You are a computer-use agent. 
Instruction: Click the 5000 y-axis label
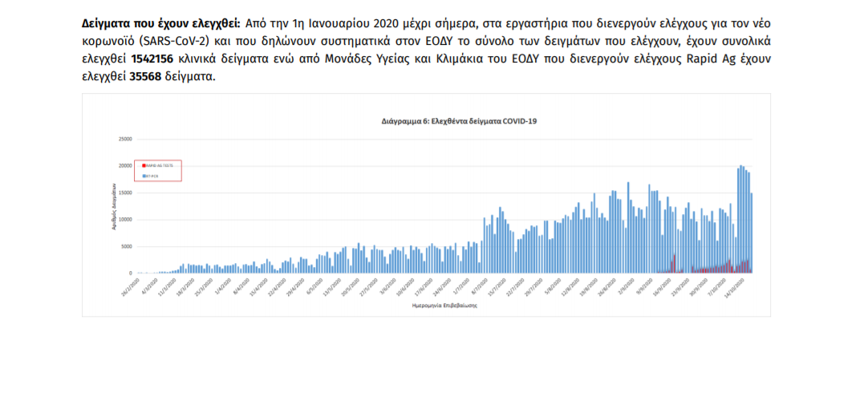pyautogui.click(x=127, y=246)
